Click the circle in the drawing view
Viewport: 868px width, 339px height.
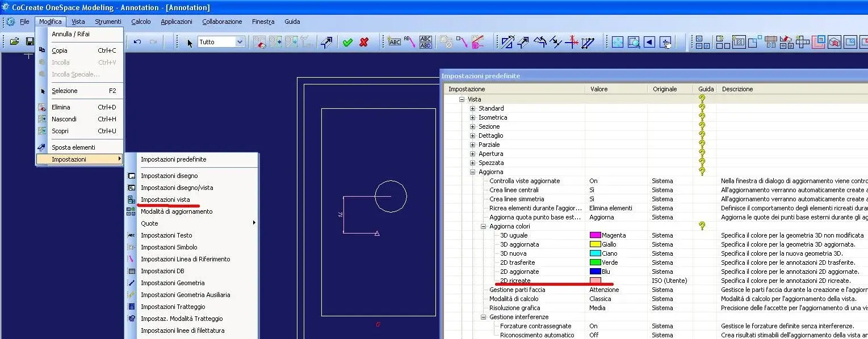pos(391,196)
